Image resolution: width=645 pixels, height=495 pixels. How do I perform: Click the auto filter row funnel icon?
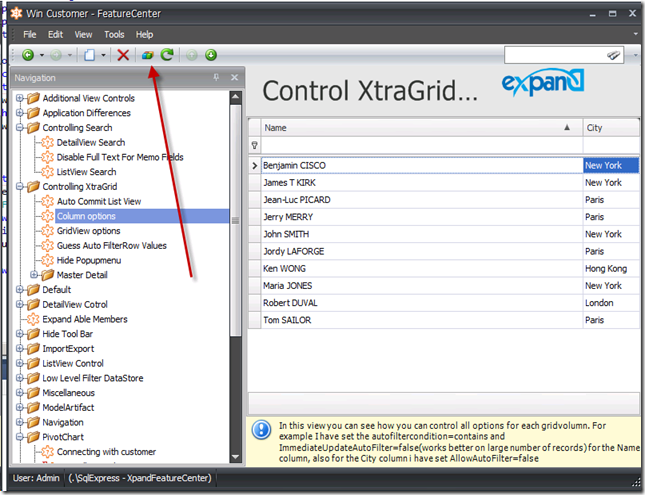255,145
